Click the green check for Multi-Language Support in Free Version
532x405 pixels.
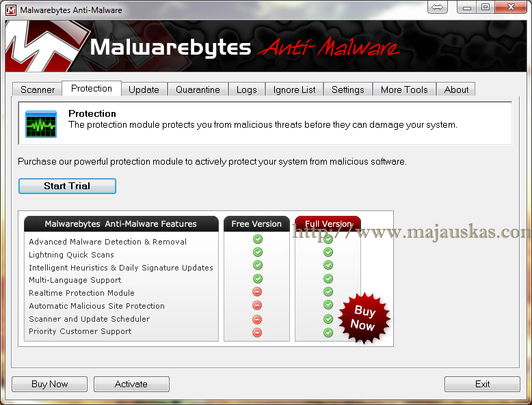pos(257,279)
